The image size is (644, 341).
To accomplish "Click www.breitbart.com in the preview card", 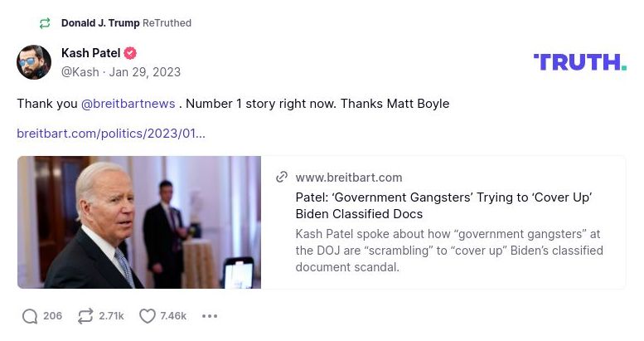I will (x=349, y=177).
